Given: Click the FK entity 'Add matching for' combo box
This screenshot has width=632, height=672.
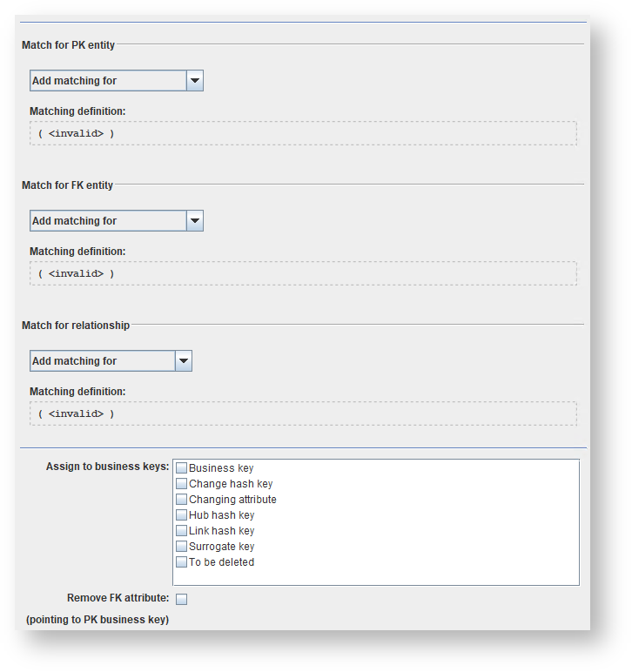Looking at the screenshot, I should [x=109, y=221].
